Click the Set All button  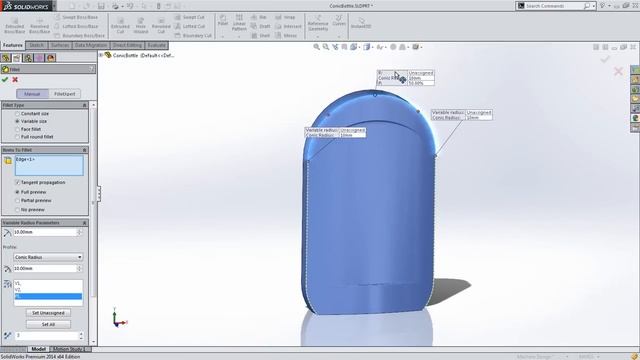coord(48,324)
